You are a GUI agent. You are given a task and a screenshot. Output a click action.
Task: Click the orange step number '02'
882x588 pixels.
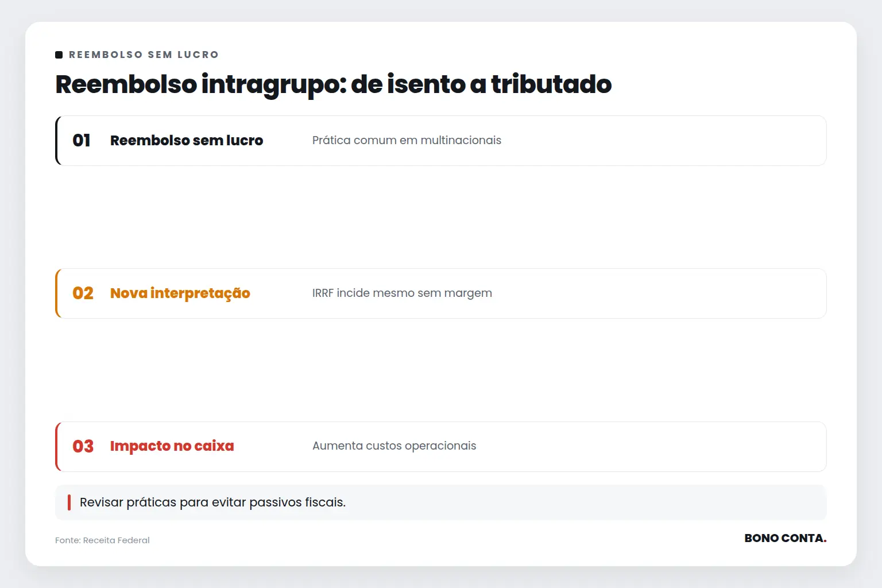click(x=83, y=293)
